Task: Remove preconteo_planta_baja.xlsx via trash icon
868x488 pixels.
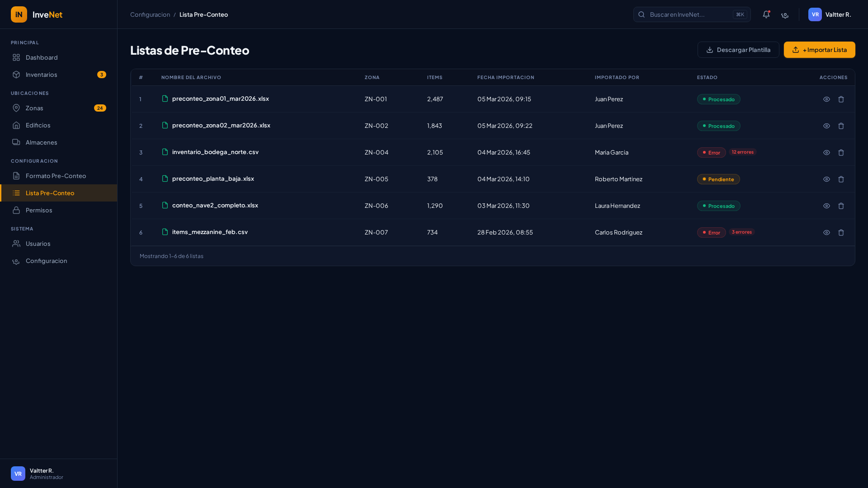Action: click(x=841, y=179)
